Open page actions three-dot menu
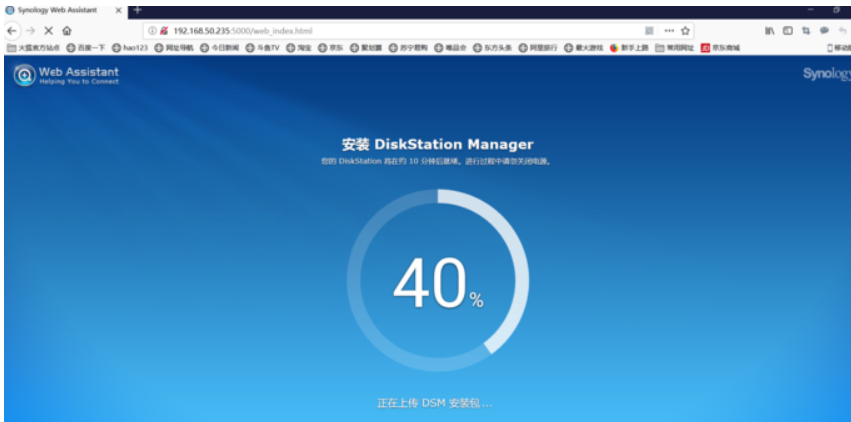Viewport: 851px width, 422px height. pos(669,31)
